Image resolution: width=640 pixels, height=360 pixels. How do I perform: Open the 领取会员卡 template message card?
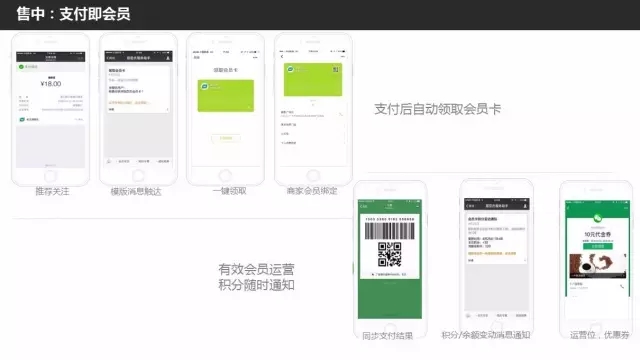click(x=138, y=89)
